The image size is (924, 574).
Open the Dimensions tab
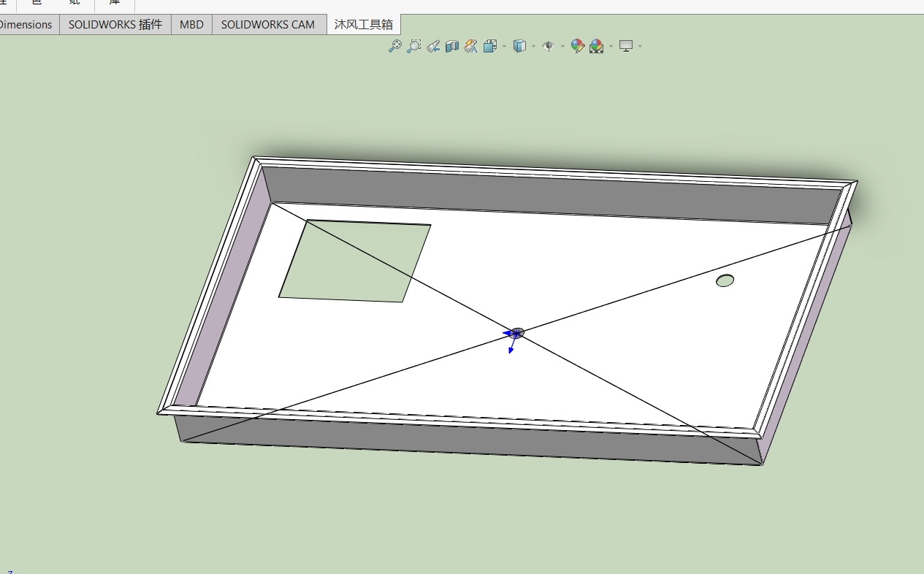pyautogui.click(x=27, y=24)
